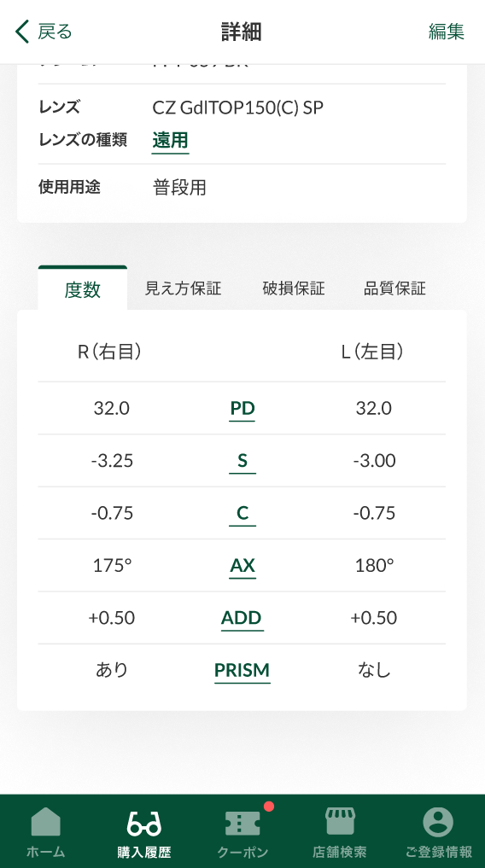Open the クーポン ticket icon

[242, 823]
